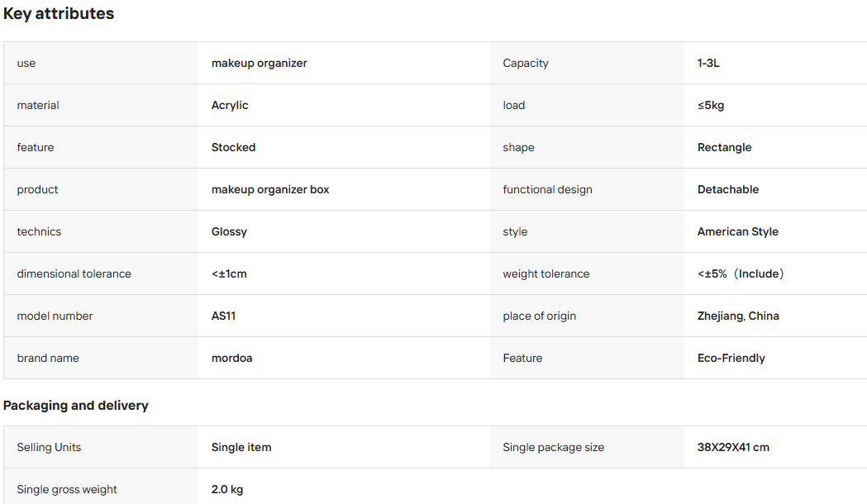Select the 'Key attributes' heading

click(59, 13)
